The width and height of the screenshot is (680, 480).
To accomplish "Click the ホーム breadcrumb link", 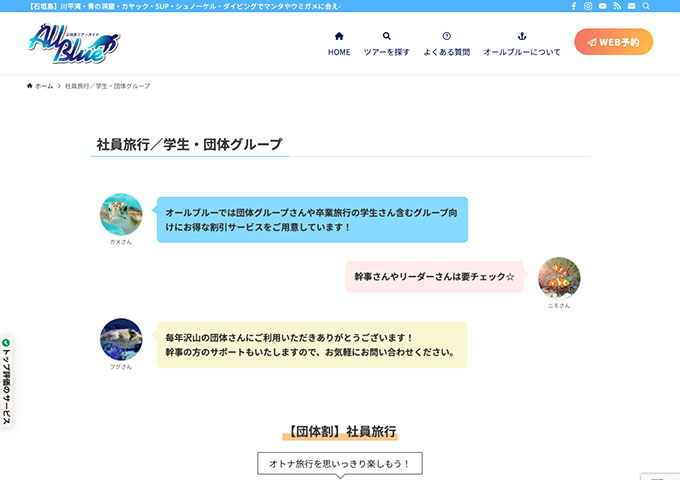I will click(44, 86).
